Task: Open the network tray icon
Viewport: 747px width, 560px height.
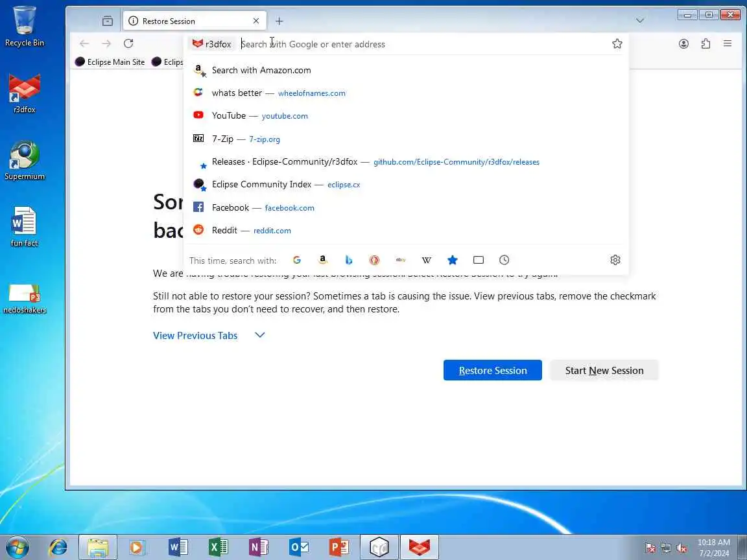Action: pos(665,548)
